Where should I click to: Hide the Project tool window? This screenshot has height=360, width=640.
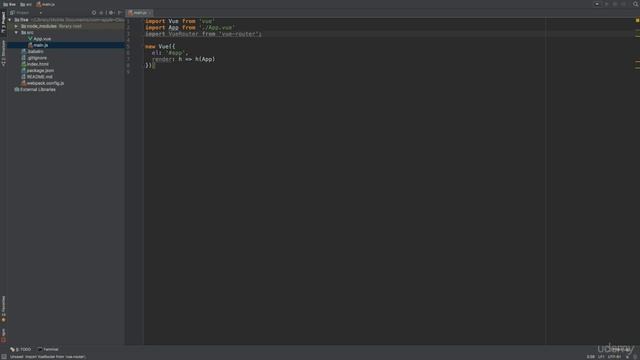point(120,13)
